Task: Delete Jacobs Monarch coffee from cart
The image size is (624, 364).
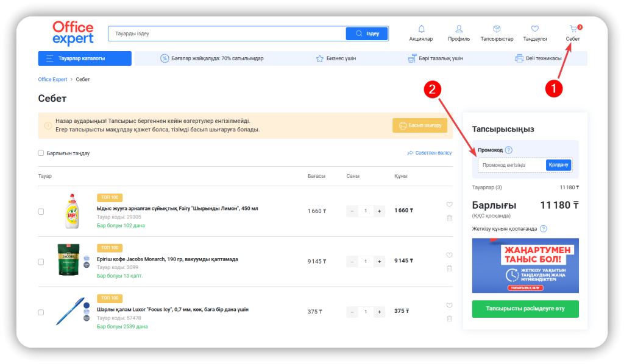Action: 449,268
